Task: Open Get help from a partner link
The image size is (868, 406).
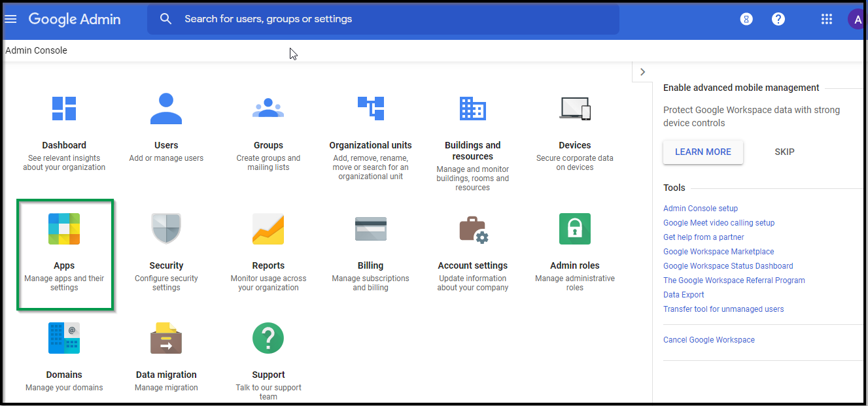Action: click(704, 237)
